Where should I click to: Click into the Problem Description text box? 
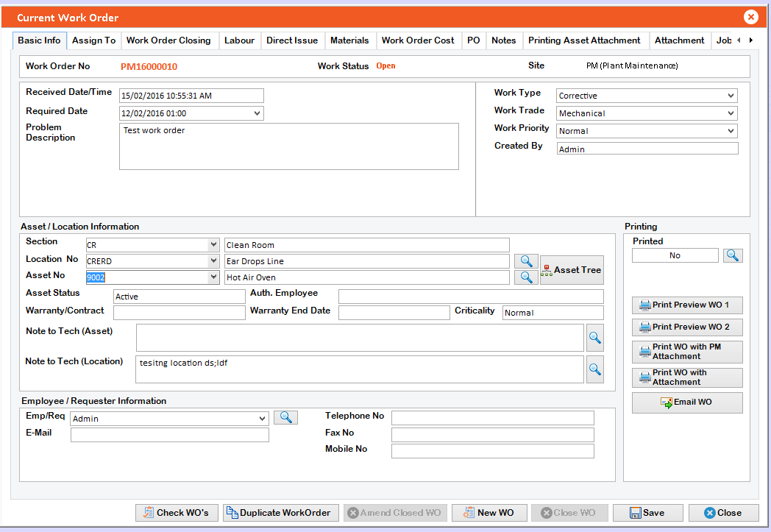pos(288,146)
